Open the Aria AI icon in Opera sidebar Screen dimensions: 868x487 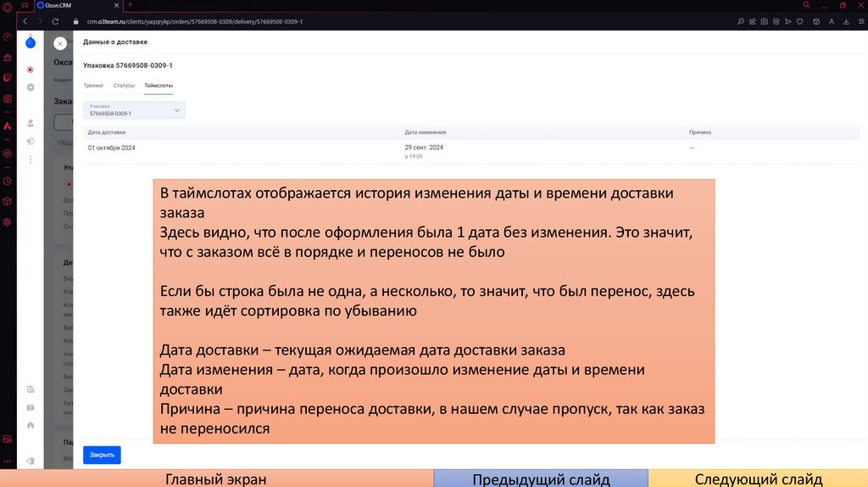pyautogui.click(x=7, y=126)
